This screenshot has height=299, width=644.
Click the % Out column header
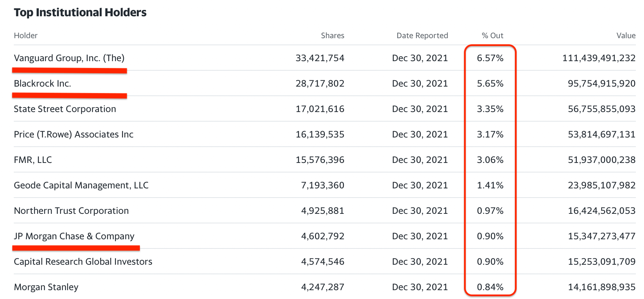[x=492, y=35]
